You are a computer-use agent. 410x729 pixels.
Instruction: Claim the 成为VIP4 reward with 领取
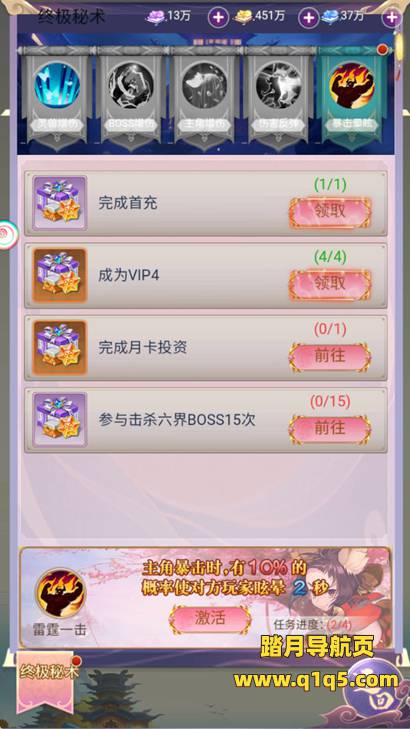(x=330, y=284)
